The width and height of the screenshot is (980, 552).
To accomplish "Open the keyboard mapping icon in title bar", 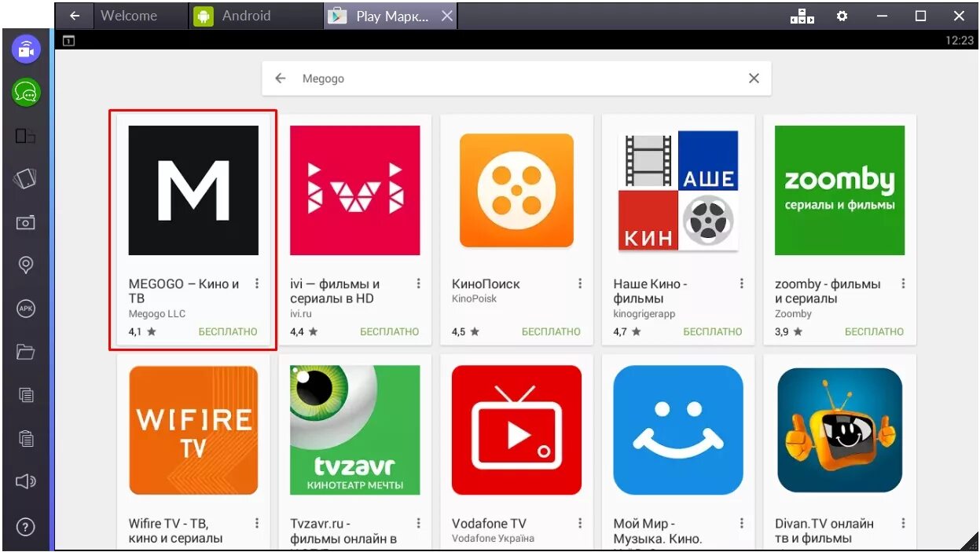I will click(x=802, y=16).
